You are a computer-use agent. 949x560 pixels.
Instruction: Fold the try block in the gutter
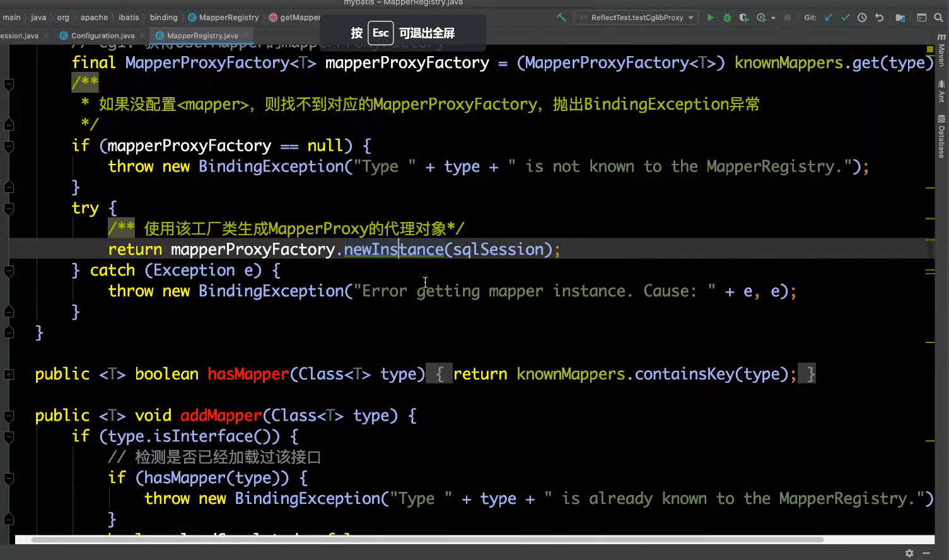coord(9,208)
